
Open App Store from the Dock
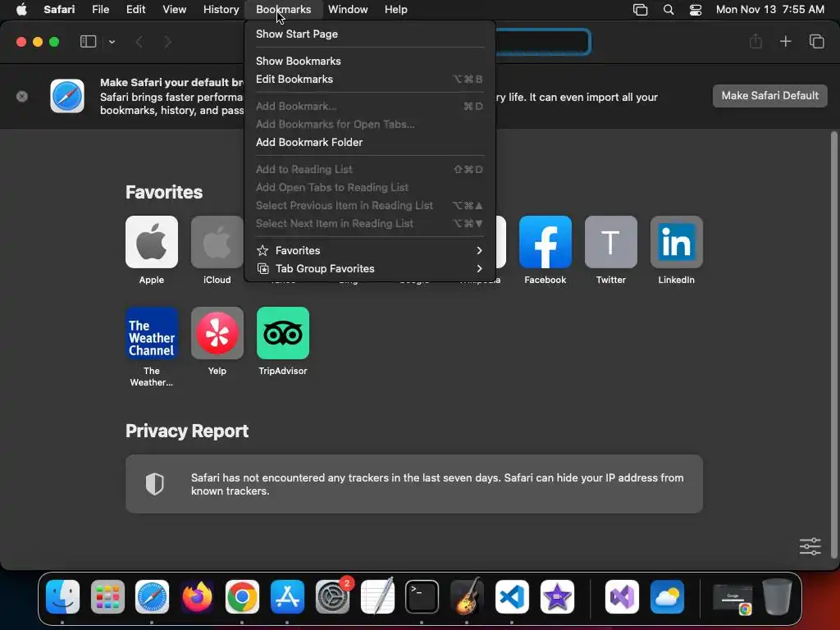(x=287, y=597)
